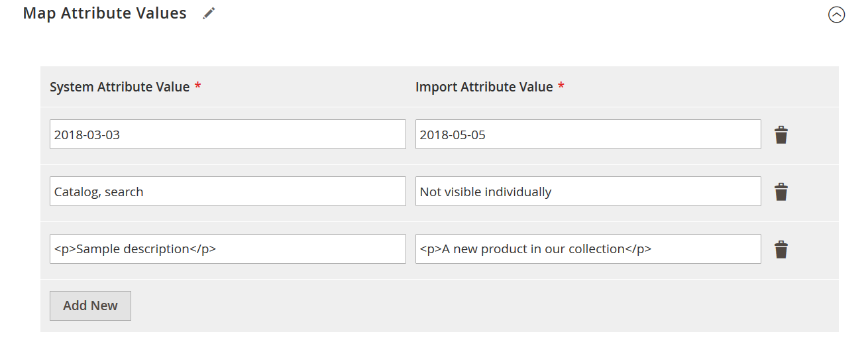The width and height of the screenshot is (868, 338).
Task: Focus the Not visible individually input field
Action: (x=588, y=192)
